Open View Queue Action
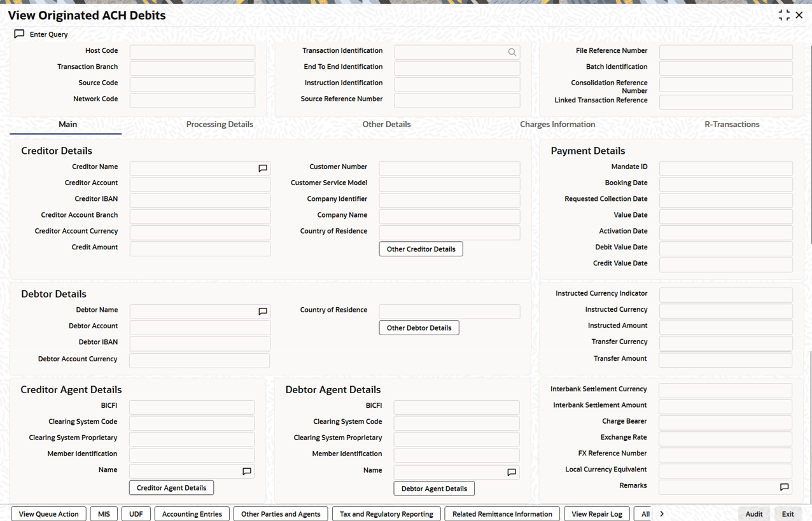 [48, 514]
